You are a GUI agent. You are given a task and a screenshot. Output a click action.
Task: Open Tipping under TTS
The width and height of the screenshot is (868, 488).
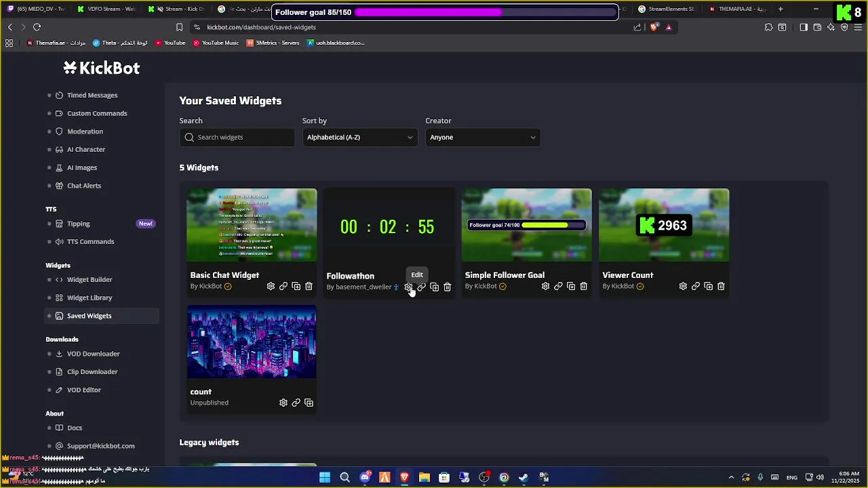point(78,224)
